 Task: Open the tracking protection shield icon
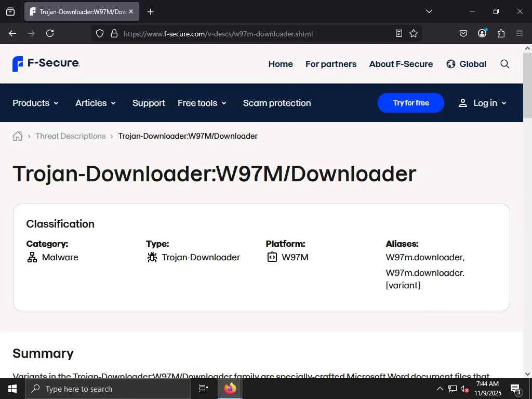pyautogui.click(x=99, y=33)
